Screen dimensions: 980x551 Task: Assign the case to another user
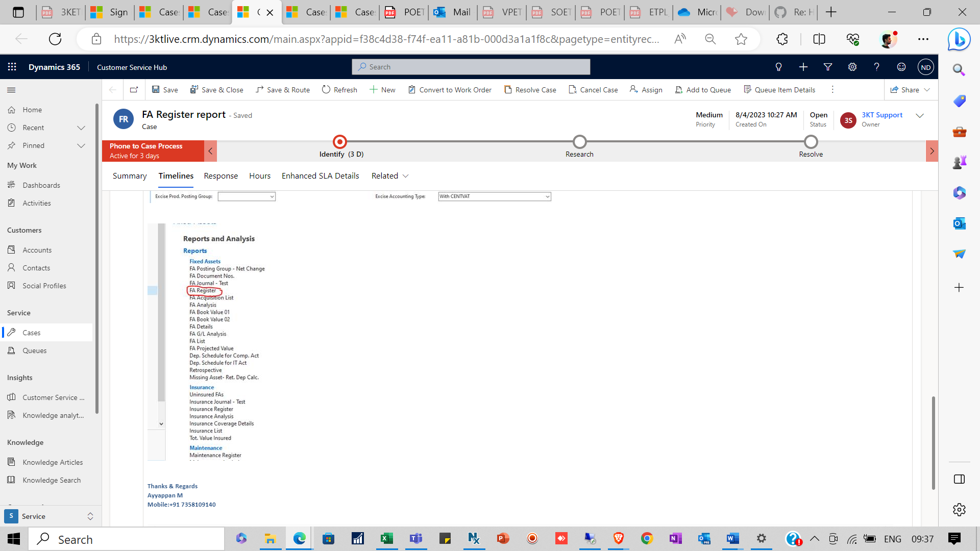pos(646,89)
